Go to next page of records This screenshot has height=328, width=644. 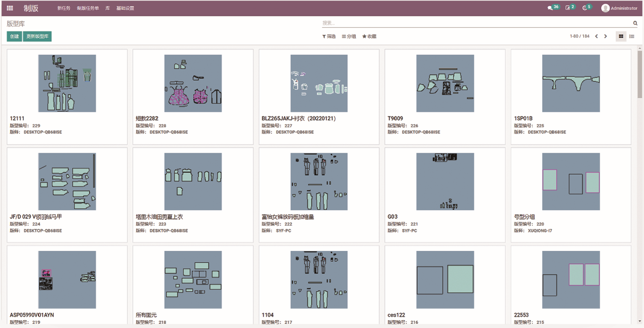coord(605,37)
